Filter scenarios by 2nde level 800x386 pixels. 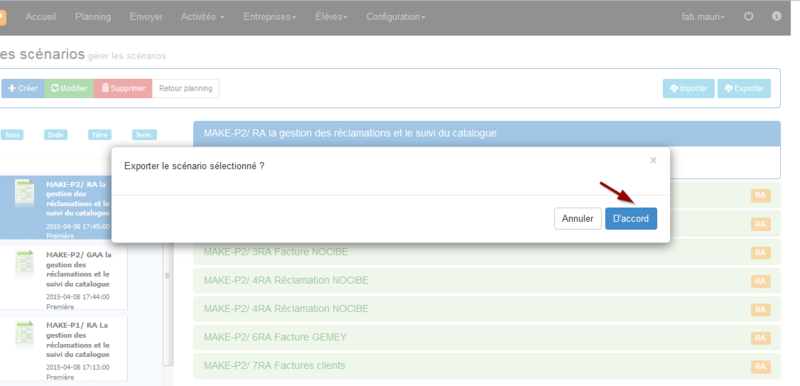[x=55, y=135]
